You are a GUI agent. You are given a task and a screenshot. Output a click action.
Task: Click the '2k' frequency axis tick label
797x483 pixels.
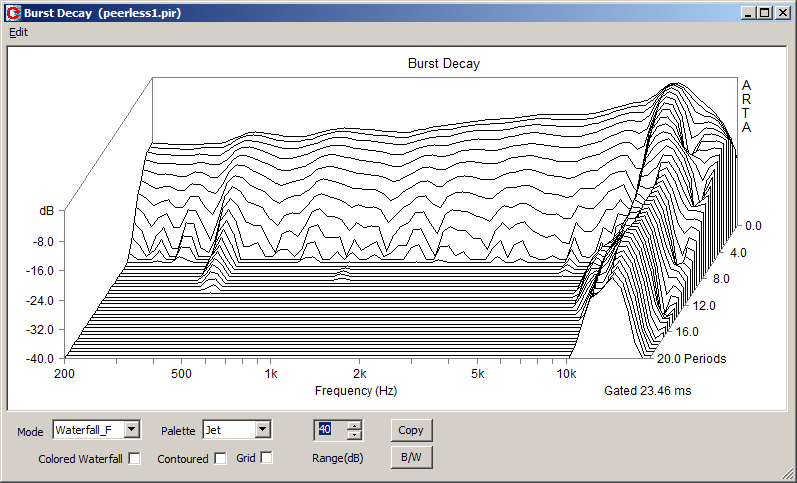tap(359, 374)
